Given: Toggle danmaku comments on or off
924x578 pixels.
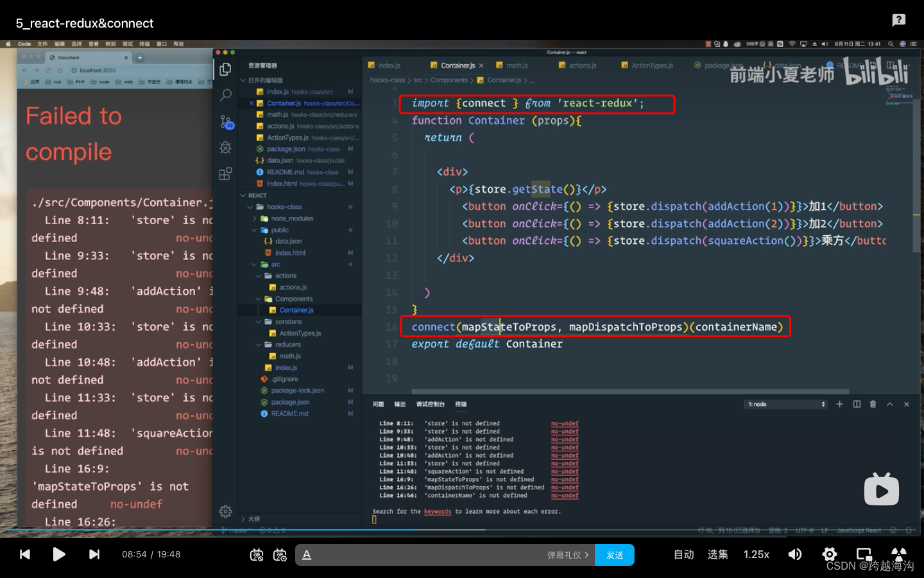Looking at the screenshot, I should tap(257, 555).
